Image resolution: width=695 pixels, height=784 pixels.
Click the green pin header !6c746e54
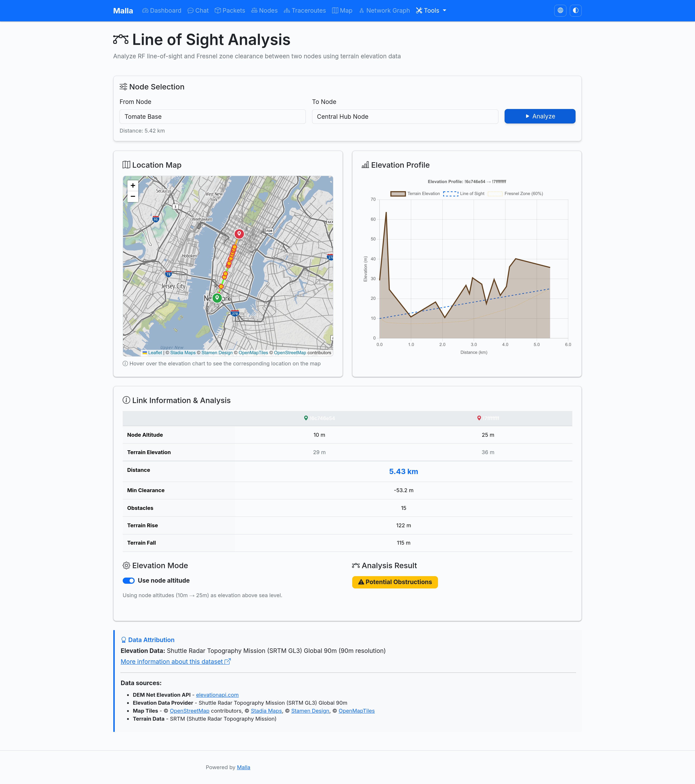point(319,418)
